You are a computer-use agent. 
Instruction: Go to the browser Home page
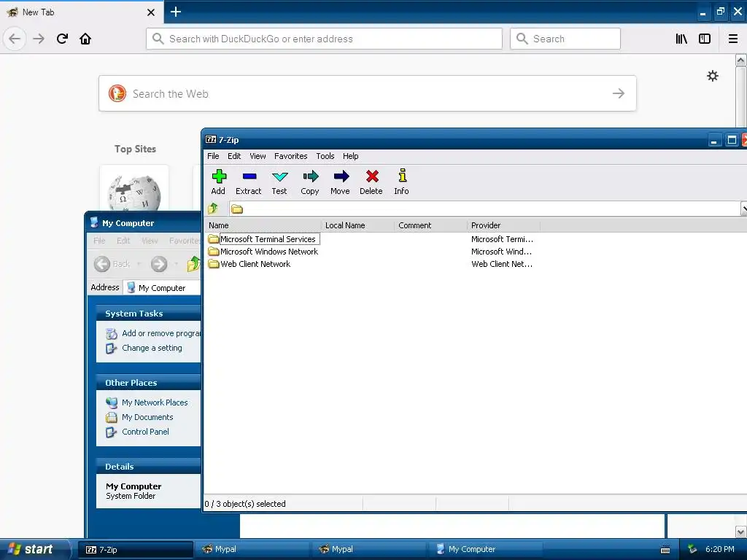85,39
